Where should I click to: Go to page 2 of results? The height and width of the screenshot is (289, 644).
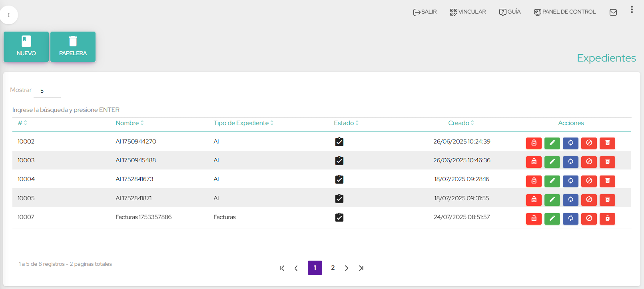point(333,268)
